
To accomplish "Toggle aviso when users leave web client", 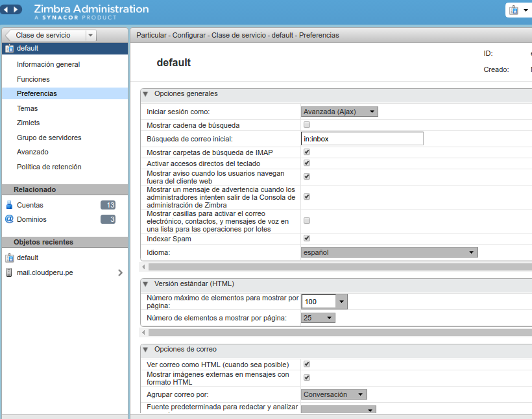I will (307, 176).
